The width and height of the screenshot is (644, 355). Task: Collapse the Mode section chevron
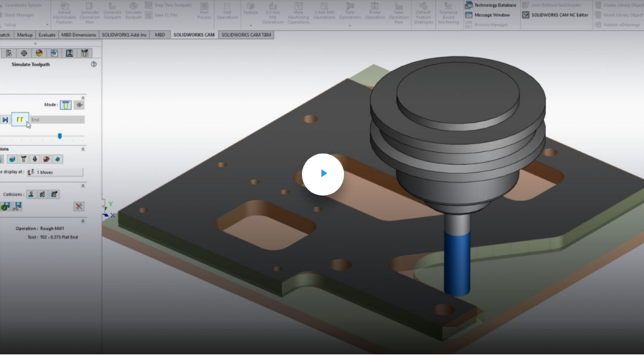point(82,97)
